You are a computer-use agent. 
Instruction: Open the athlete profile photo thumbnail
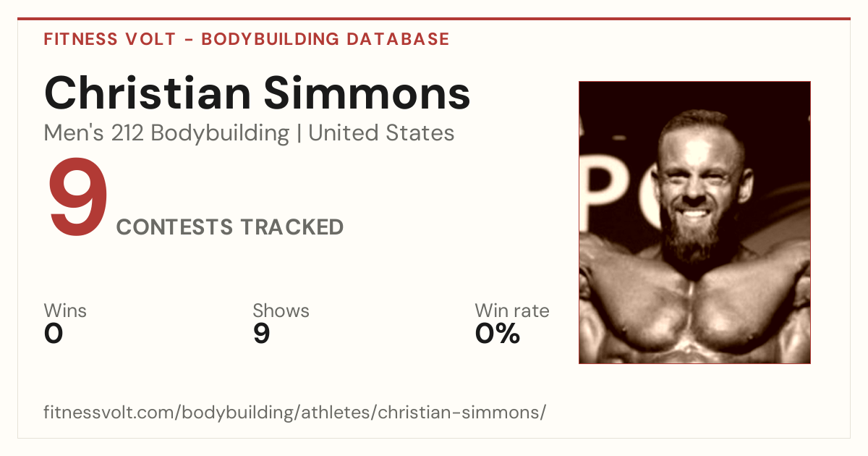(694, 222)
